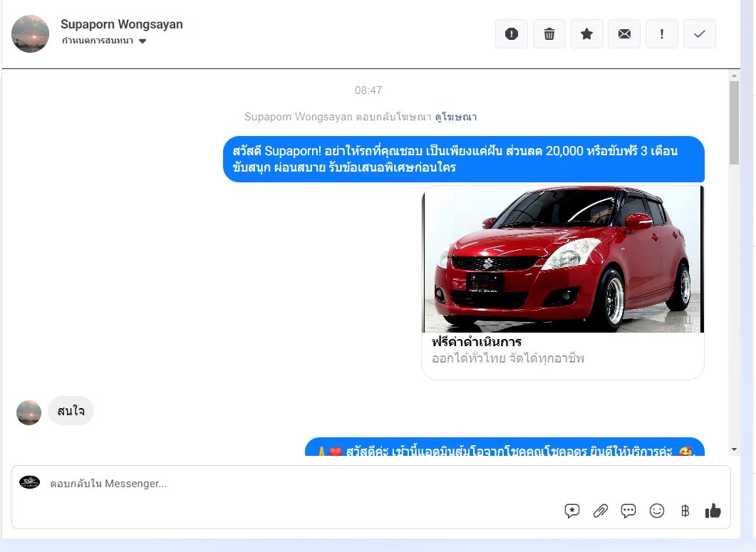Click the scrollbar down arrow in chat
This screenshot has width=756, height=552.
coord(734,449)
